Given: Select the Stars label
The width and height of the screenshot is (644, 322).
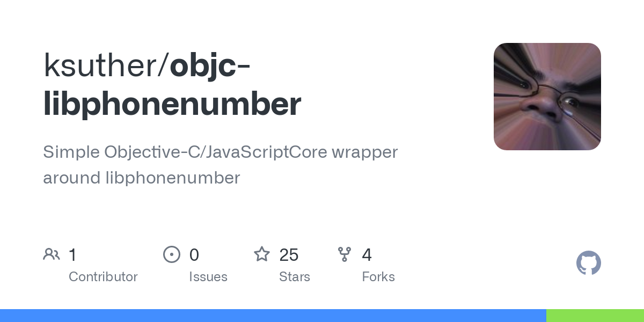Looking at the screenshot, I should point(295,277).
